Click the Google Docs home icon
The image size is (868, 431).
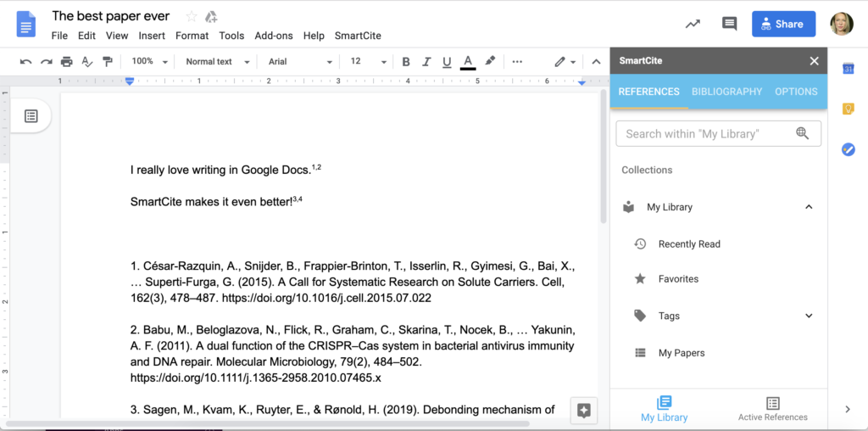click(x=26, y=25)
